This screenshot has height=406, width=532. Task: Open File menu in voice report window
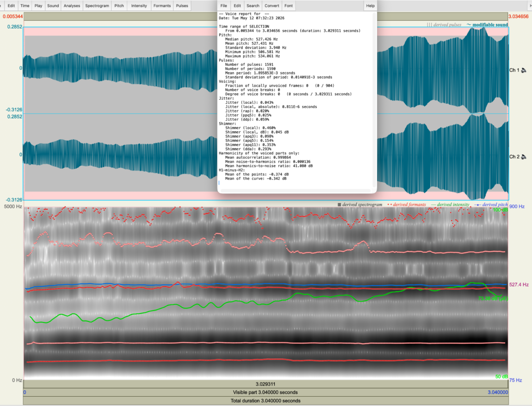[x=223, y=5]
